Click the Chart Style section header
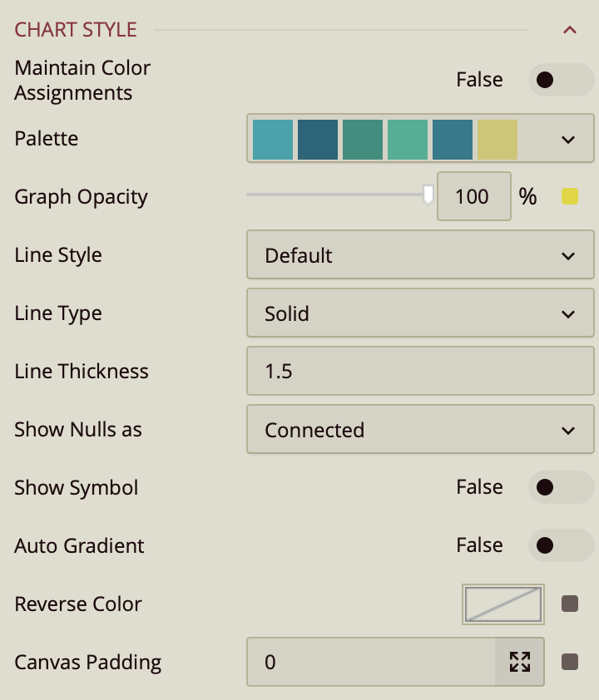This screenshot has width=599, height=700. pyautogui.click(x=76, y=30)
